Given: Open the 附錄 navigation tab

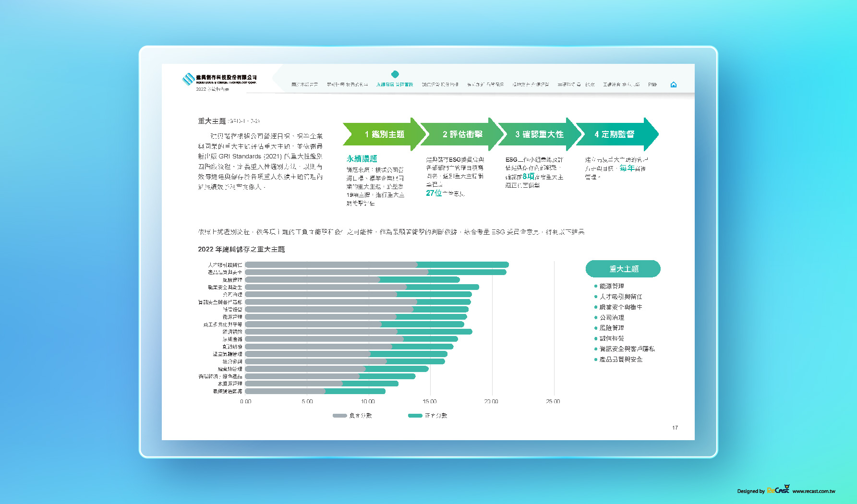Looking at the screenshot, I should click(x=652, y=84).
